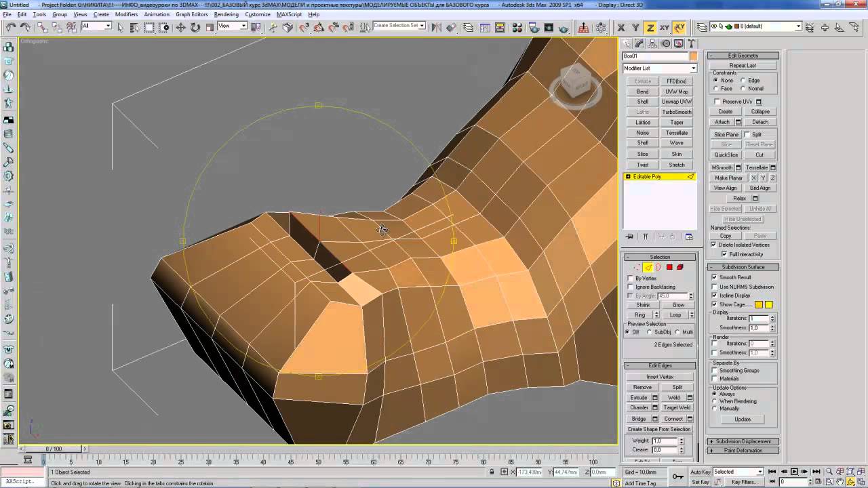Open the Utilities hammer panel tab
Viewport: 868px width, 488px height.
(691, 43)
